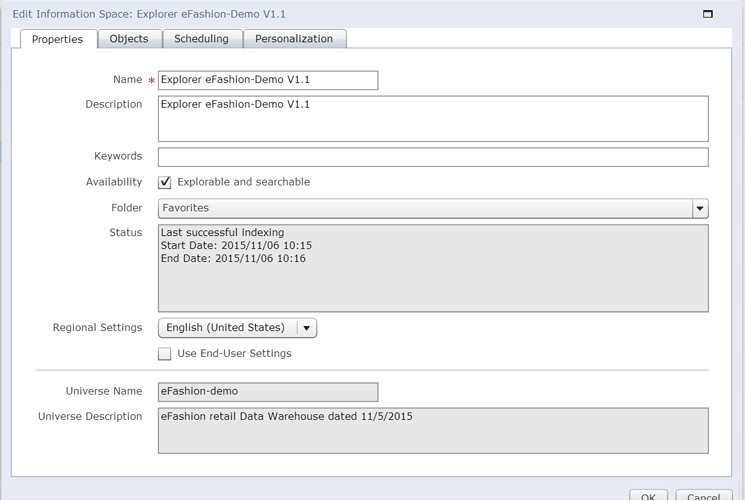Image resolution: width=745 pixels, height=501 pixels.
Task: Click the Folder dropdown arrow button
Action: 700,208
